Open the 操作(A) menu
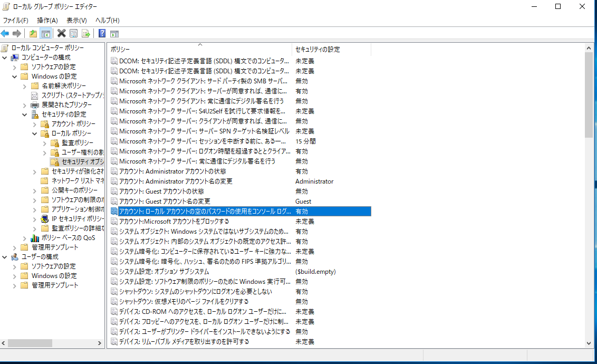597x364 pixels. 47,21
